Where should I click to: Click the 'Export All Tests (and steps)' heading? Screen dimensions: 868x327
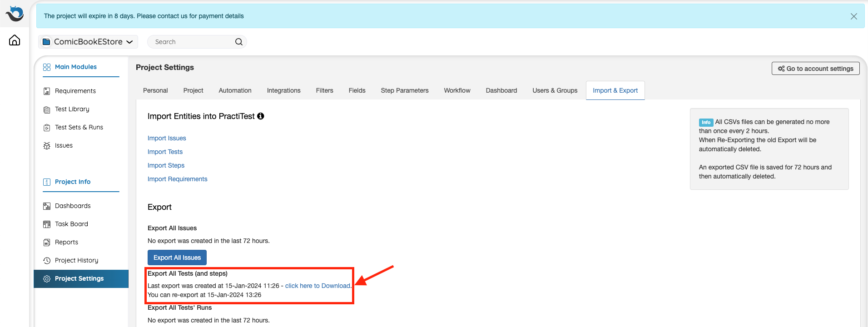188,273
